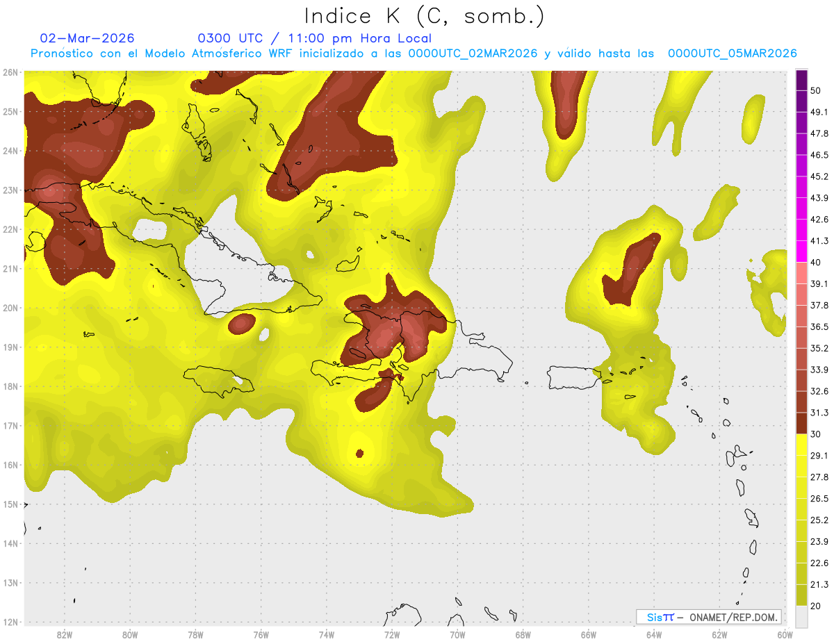Click the latitude label "22N"
The height and width of the screenshot is (644, 834).
(x=10, y=229)
